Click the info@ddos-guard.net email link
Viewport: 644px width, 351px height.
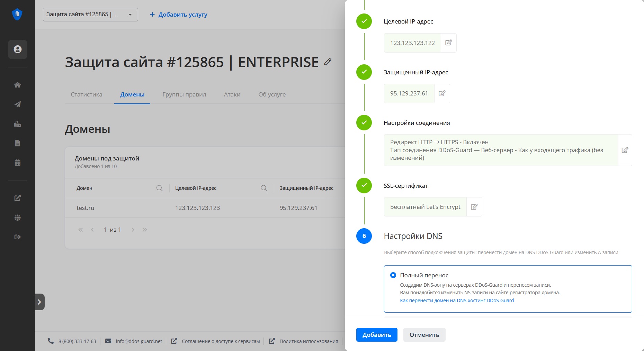tap(139, 341)
